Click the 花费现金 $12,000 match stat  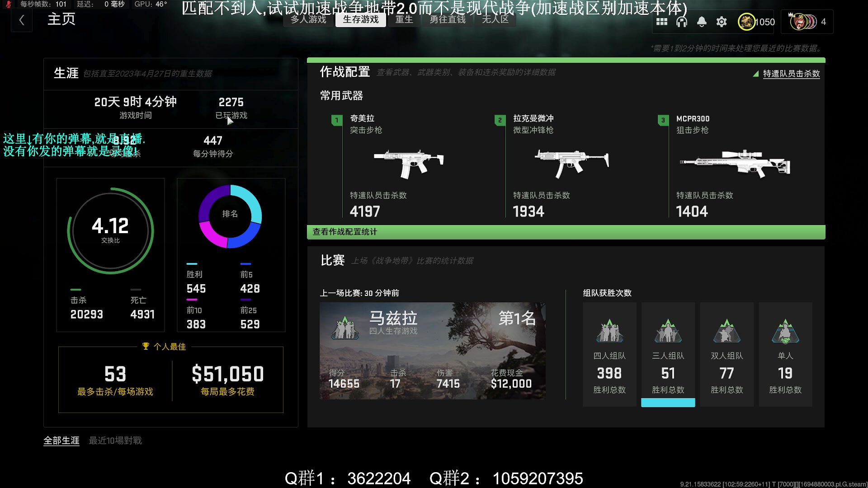(x=511, y=379)
